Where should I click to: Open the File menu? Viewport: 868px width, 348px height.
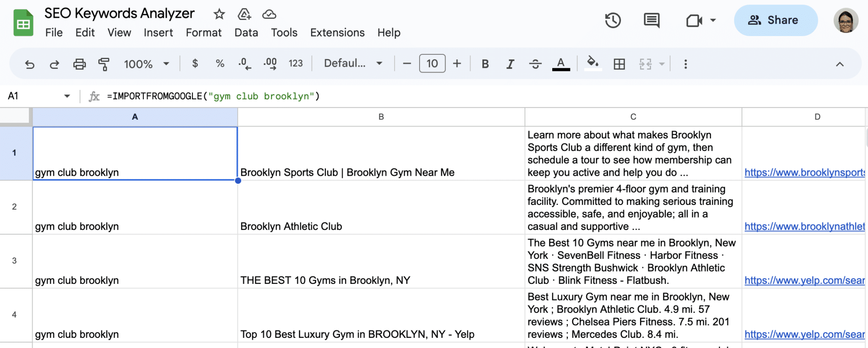tap(54, 33)
